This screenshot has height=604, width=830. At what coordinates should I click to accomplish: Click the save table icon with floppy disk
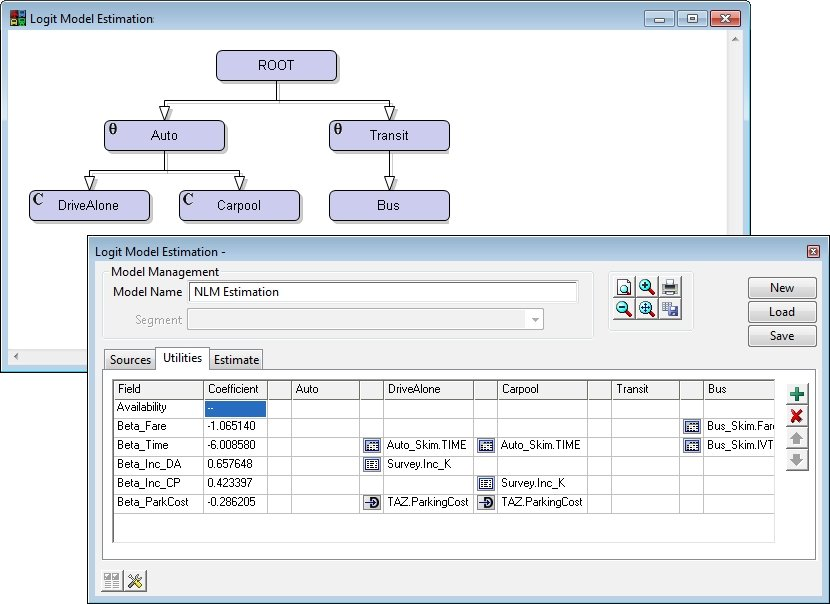pyautogui.click(x=670, y=309)
